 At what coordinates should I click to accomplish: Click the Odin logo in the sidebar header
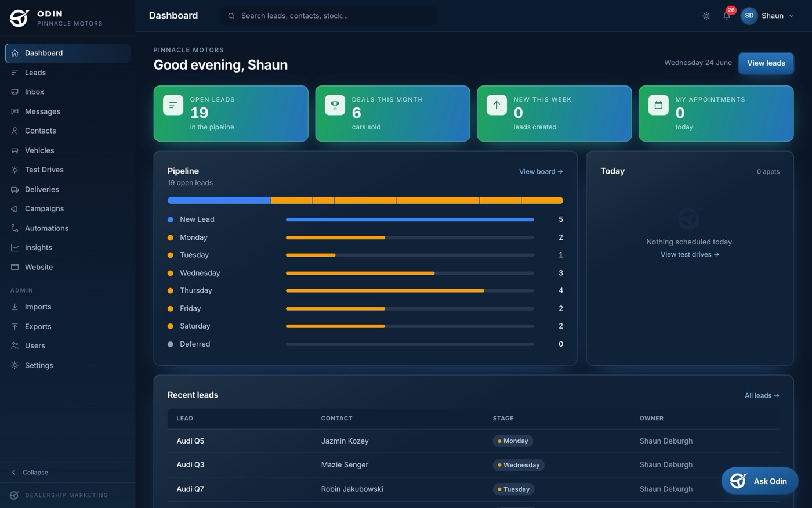pos(19,18)
